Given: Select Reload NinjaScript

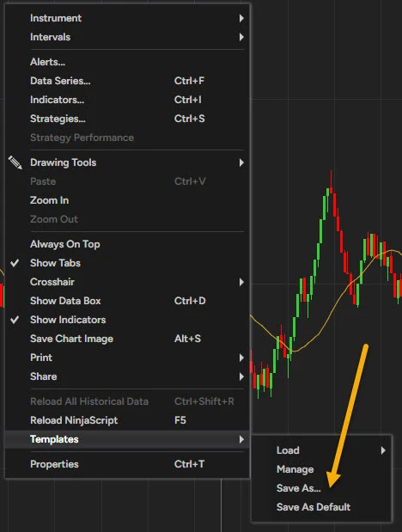Looking at the screenshot, I should 128,420.
